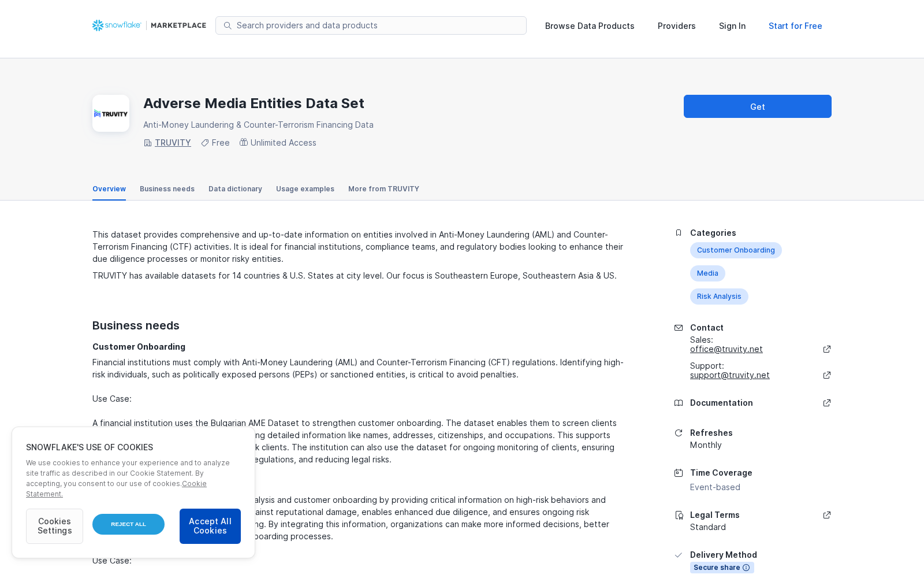
Task: Open the Legal Terms external link icon
Action: point(827,515)
